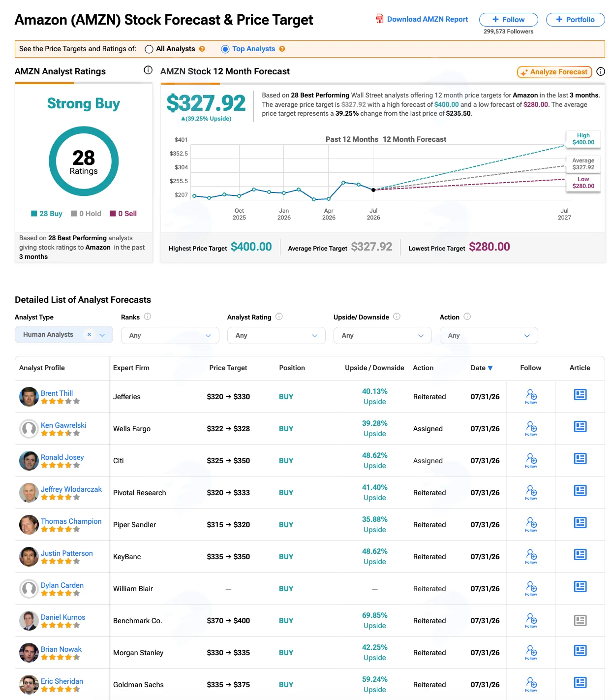Viewport: 612px width, 700px height.
Task: Follow analyst Ronald Josey via follow icon
Action: [531, 460]
